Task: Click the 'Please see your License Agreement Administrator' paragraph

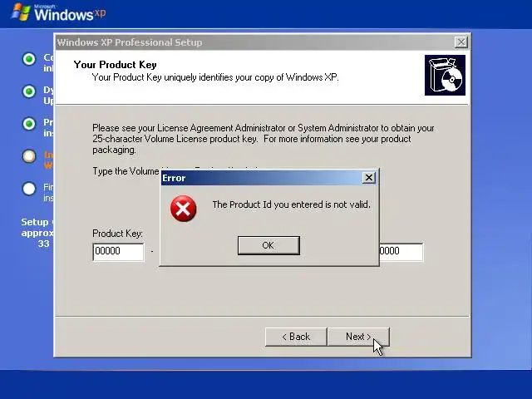Action: click(263, 139)
